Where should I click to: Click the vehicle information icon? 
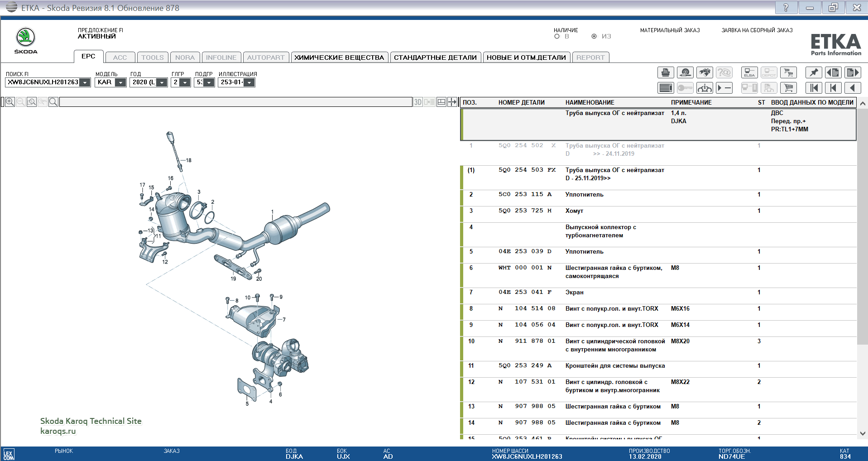pyautogui.click(x=705, y=88)
